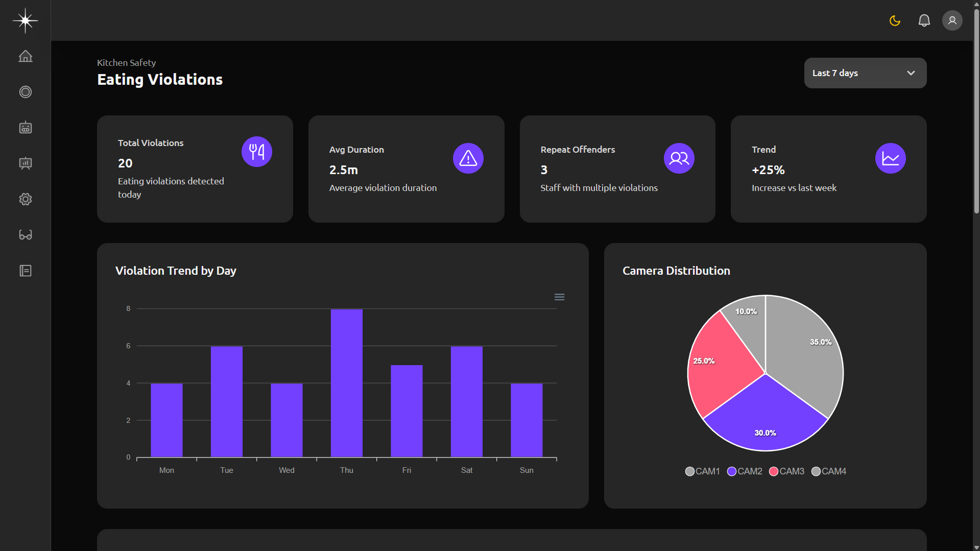Viewport: 980px width, 551px height.
Task: Toggle CAM1 series in pie legend
Action: coord(703,471)
